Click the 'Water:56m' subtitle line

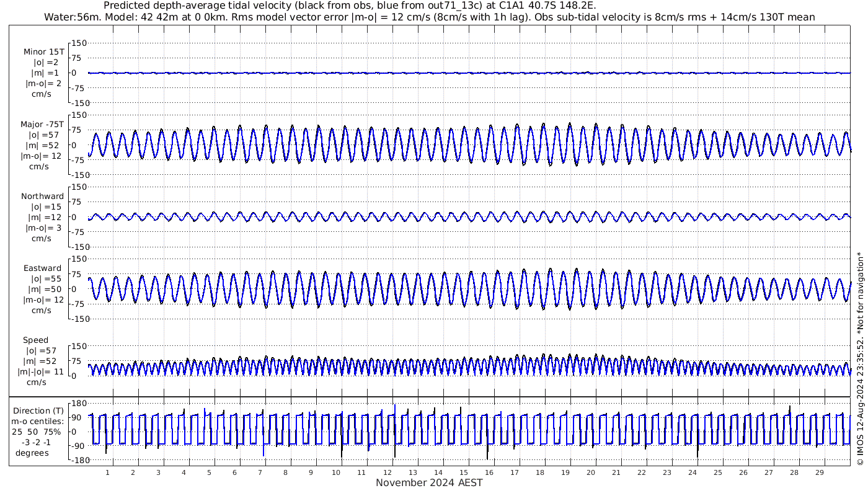coord(429,17)
